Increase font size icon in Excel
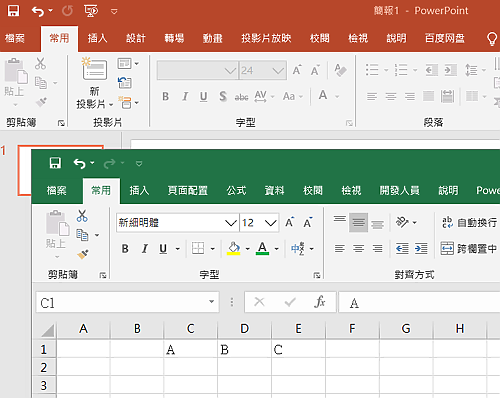The width and height of the screenshot is (500, 398). 290,222
